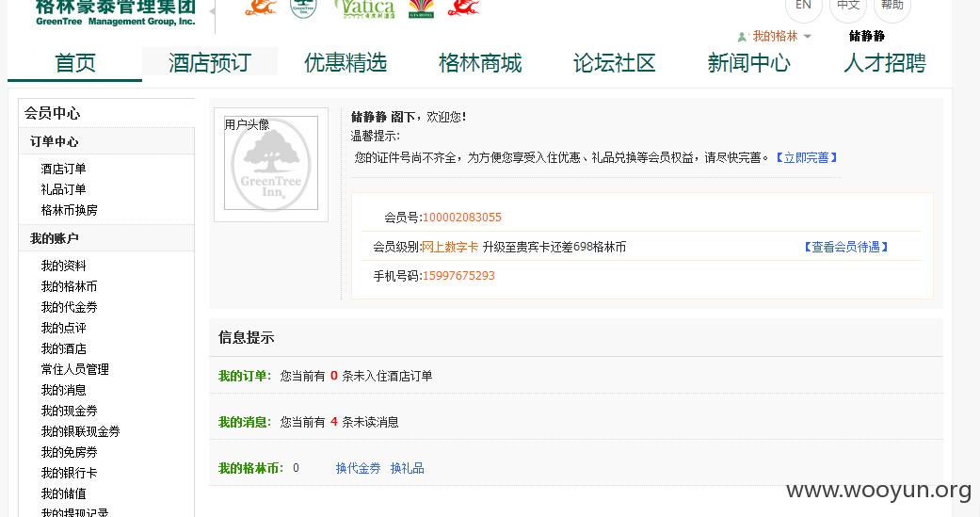Open 我的储值 in sidebar
The width and height of the screenshot is (980, 517).
click(x=63, y=493)
